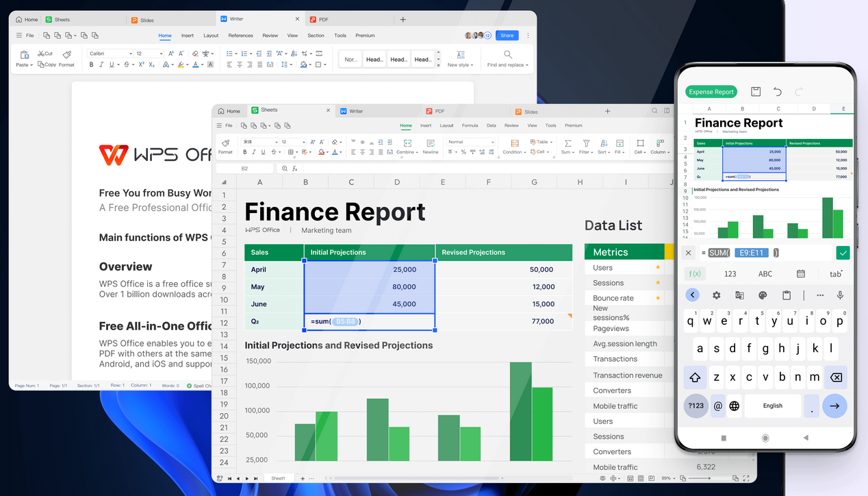Toggle Bold in Writer ribbon

point(91,64)
